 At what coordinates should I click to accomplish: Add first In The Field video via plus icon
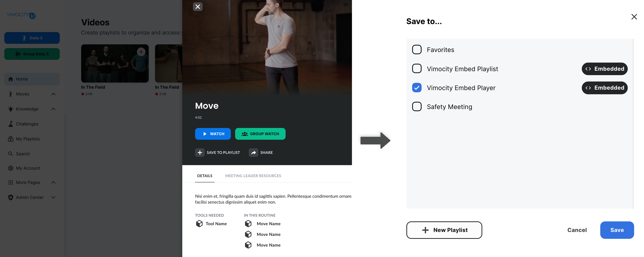[x=141, y=52]
